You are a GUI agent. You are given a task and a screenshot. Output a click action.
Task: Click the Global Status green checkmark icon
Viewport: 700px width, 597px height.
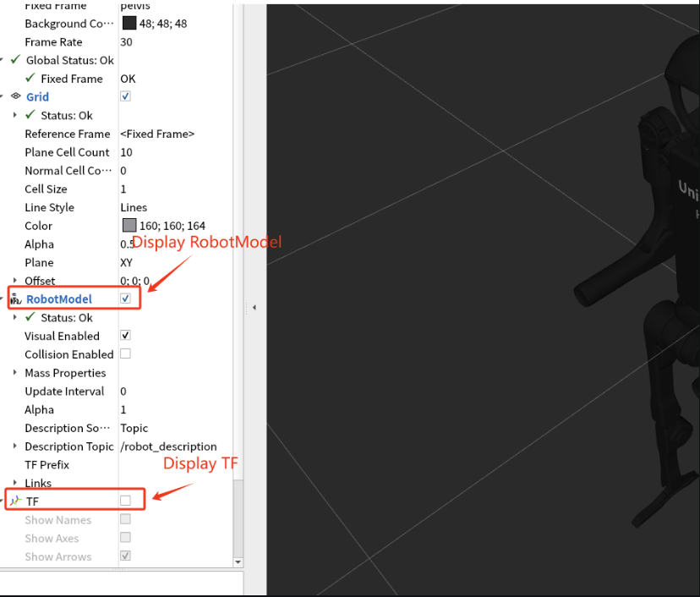coord(15,60)
